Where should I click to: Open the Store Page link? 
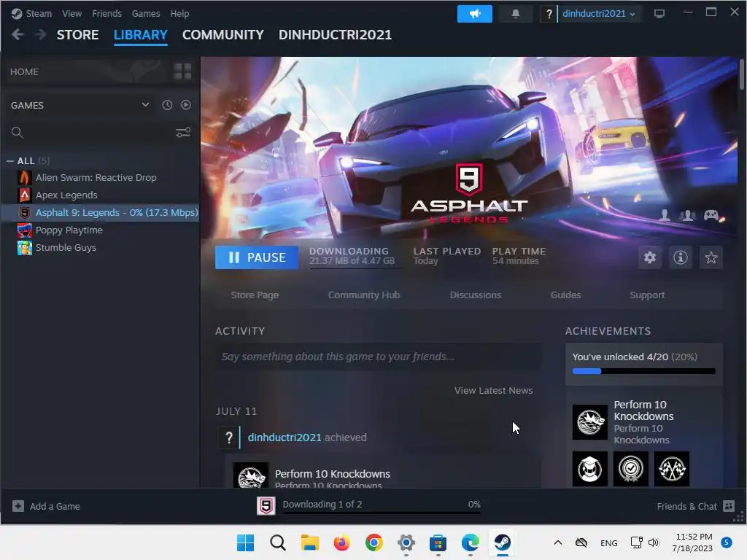(x=255, y=295)
